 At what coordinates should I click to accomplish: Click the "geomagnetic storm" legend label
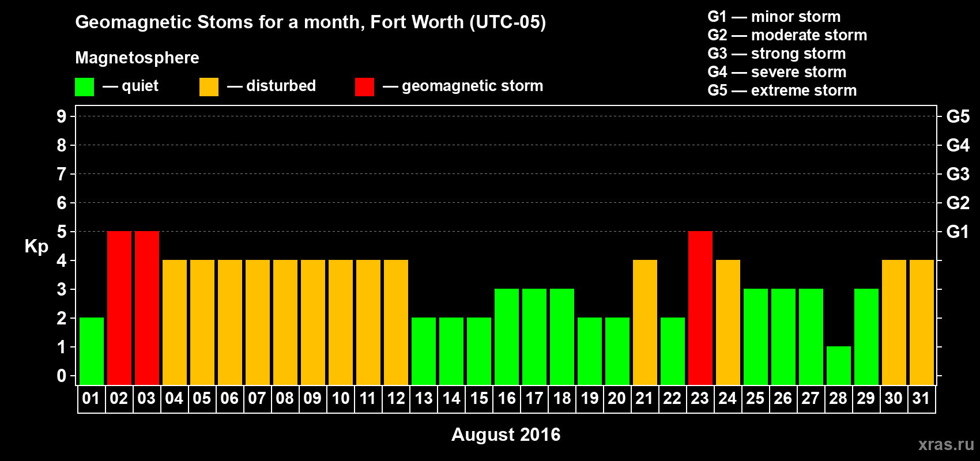pyautogui.click(x=472, y=86)
